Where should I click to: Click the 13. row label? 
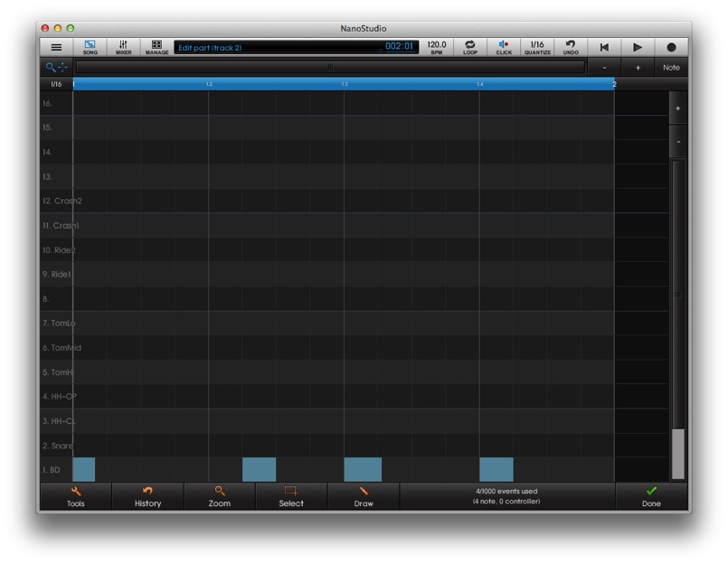point(47,177)
